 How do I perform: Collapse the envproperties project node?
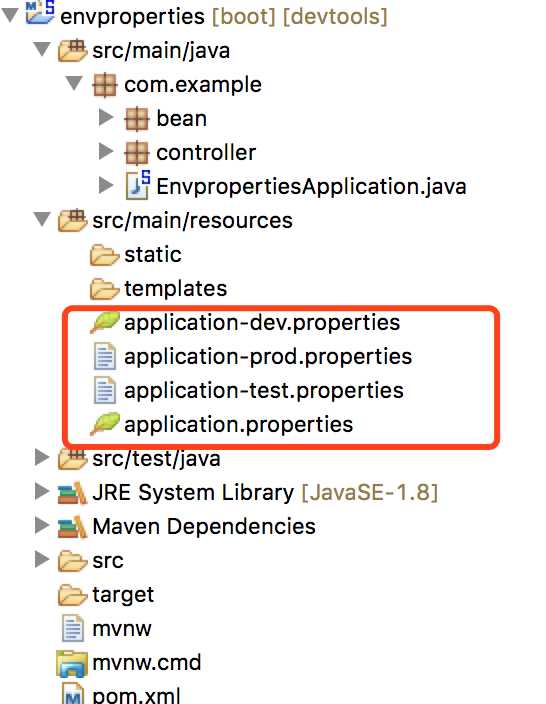10,15
